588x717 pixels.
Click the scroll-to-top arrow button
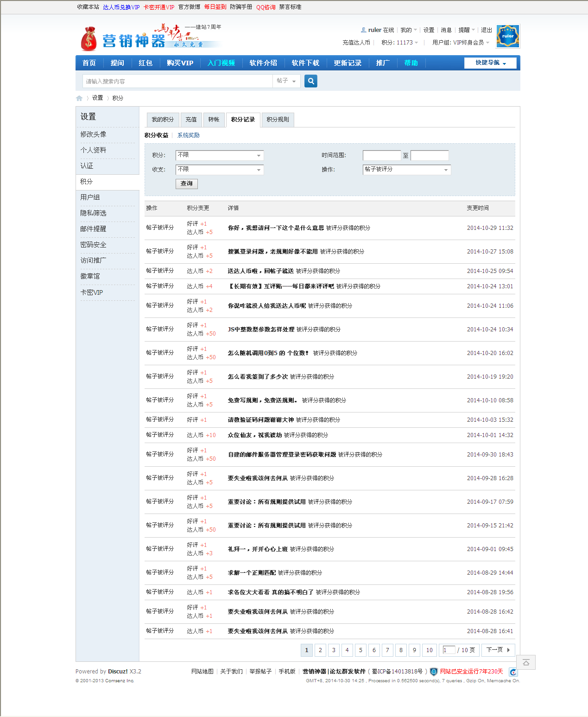[x=526, y=662]
